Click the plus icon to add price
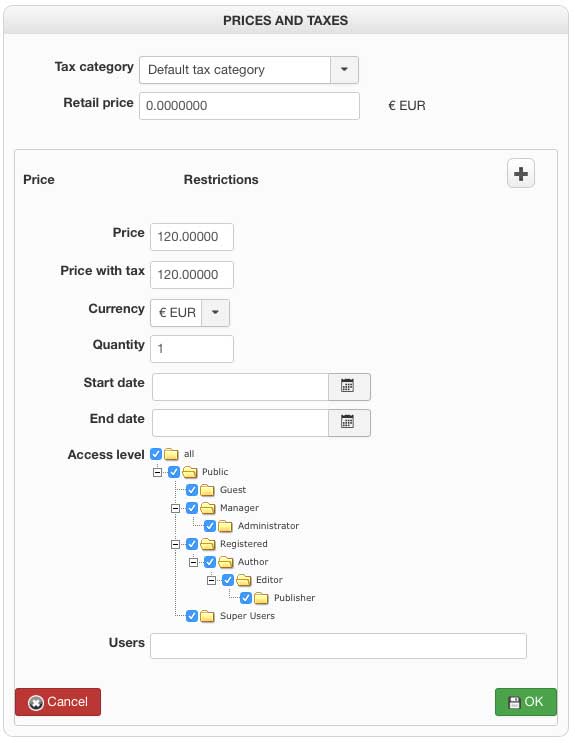This screenshot has width=575, height=743. (520, 173)
